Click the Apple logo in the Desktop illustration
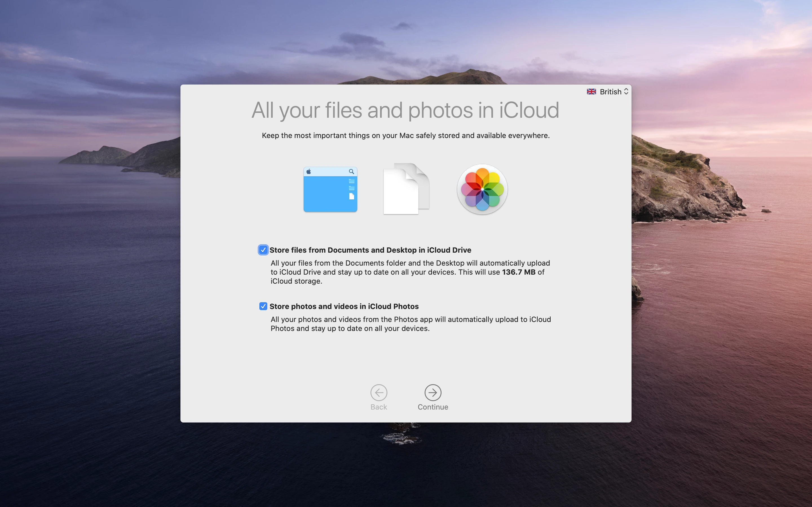Image resolution: width=812 pixels, height=507 pixels. coord(309,172)
